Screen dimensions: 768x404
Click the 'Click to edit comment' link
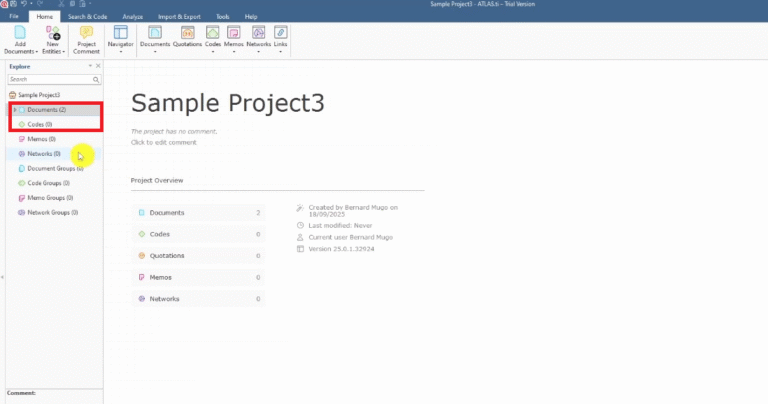point(164,143)
